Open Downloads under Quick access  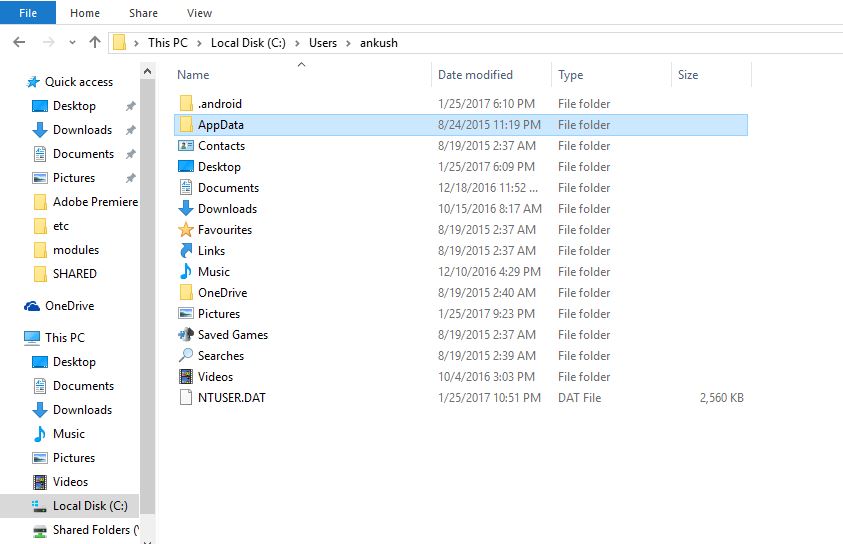[82, 130]
